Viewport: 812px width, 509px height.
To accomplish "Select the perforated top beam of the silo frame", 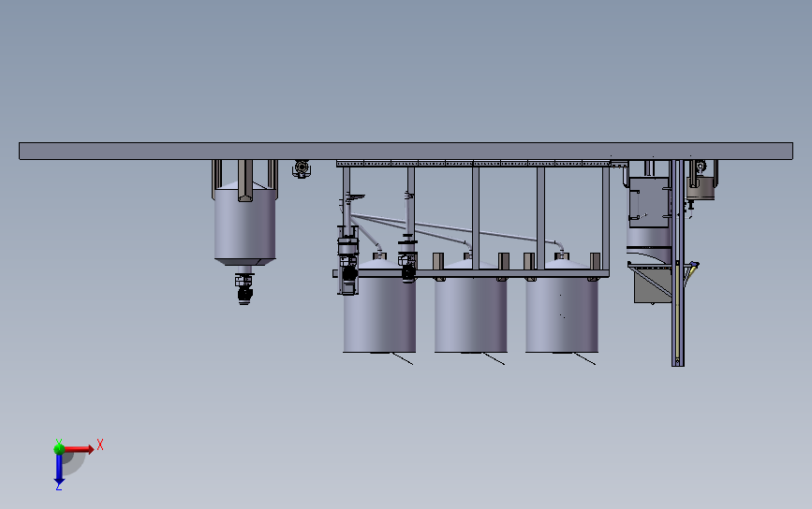I will click(473, 164).
